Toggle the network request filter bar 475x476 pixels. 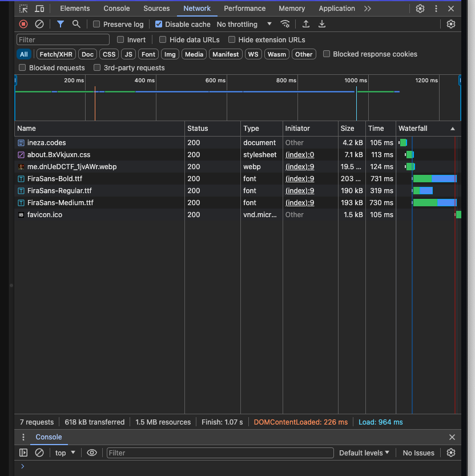[x=61, y=24]
